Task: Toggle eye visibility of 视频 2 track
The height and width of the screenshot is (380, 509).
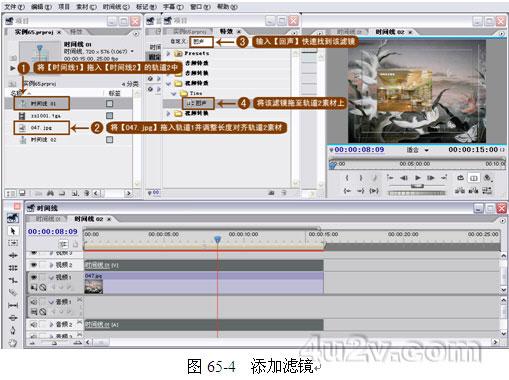Action: 34,265
